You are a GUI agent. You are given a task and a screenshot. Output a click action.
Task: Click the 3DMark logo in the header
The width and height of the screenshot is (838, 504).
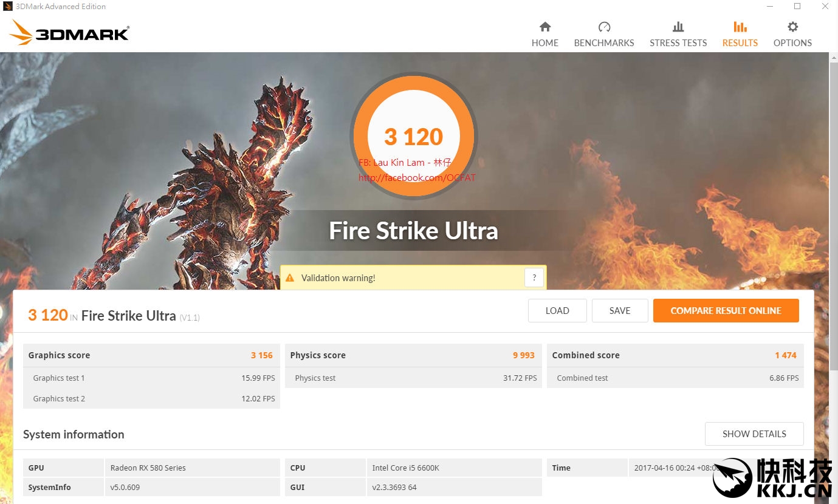[69, 33]
